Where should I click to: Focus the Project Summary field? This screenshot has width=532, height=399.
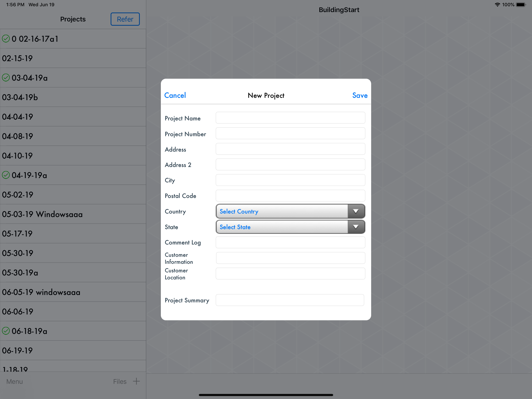(x=290, y=300)
